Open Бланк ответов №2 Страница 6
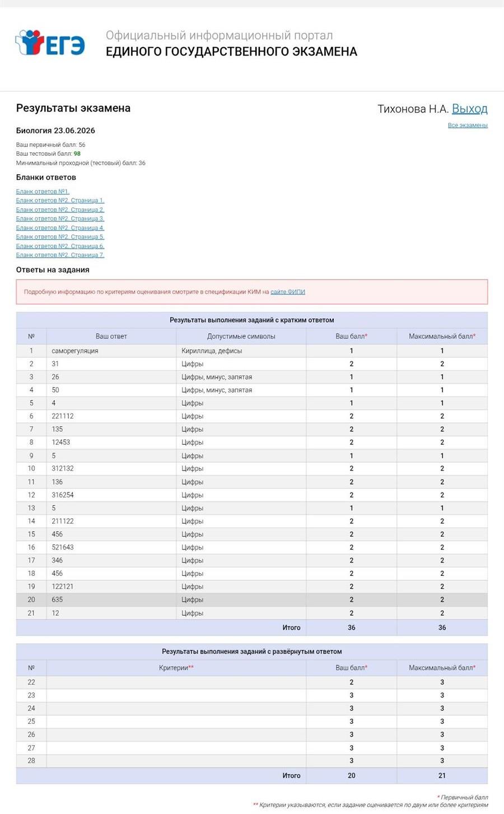 pos(60,246)
